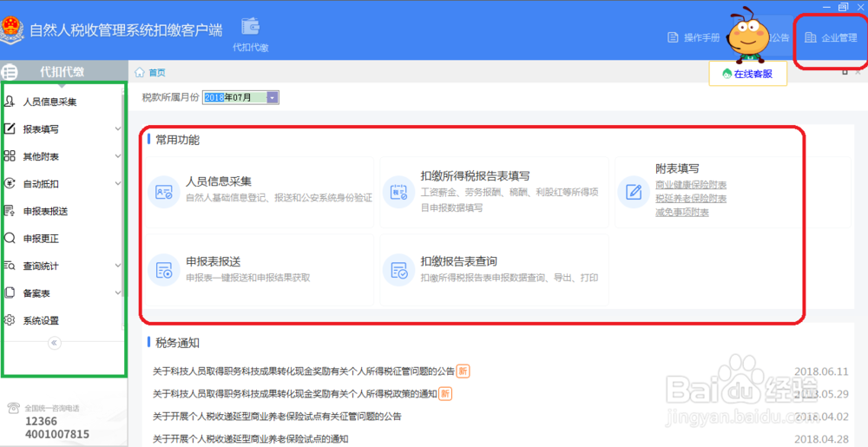Click the 操作手册 document icon
The width and height of the screenshot is (868, 447).
click(673, 37)
